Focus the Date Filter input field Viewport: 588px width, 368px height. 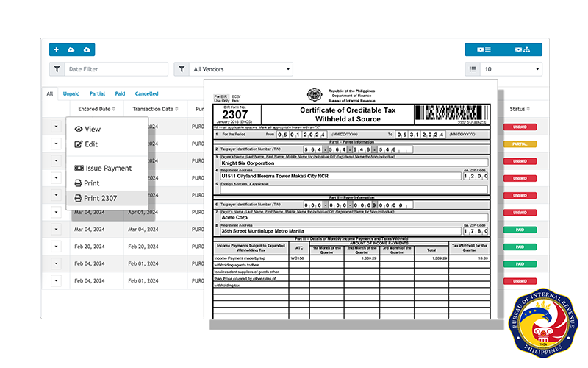(x=116, y=69)
